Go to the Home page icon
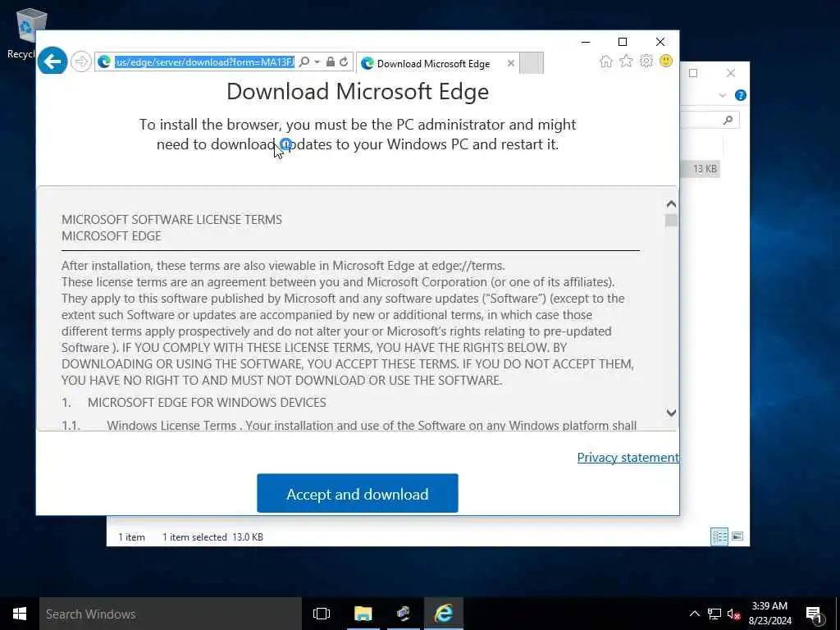 point(606,61)
